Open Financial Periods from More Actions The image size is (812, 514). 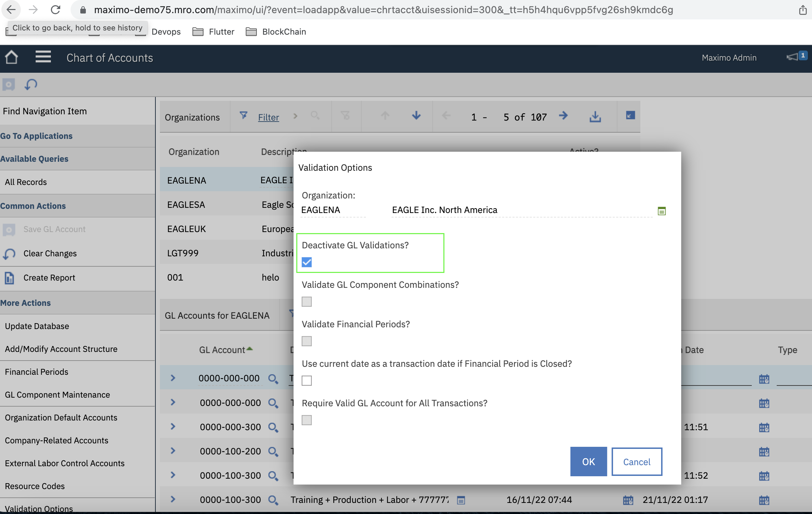click(37, 372)
